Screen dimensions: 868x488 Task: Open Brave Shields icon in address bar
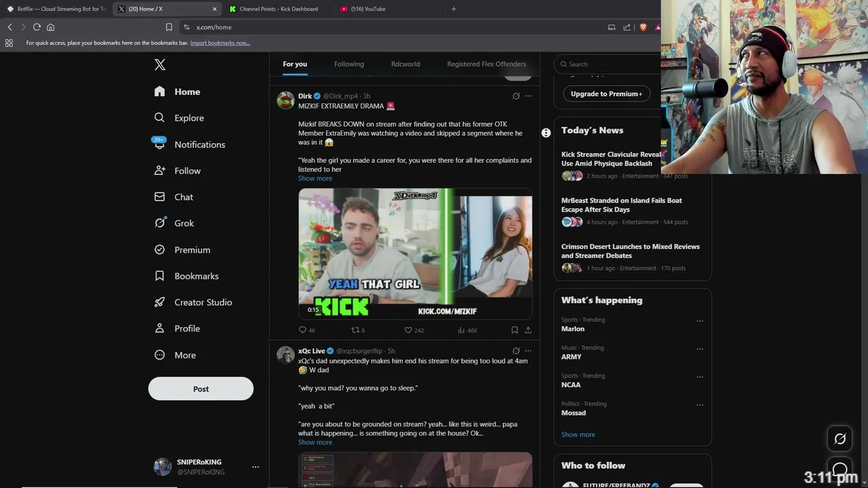643,27
